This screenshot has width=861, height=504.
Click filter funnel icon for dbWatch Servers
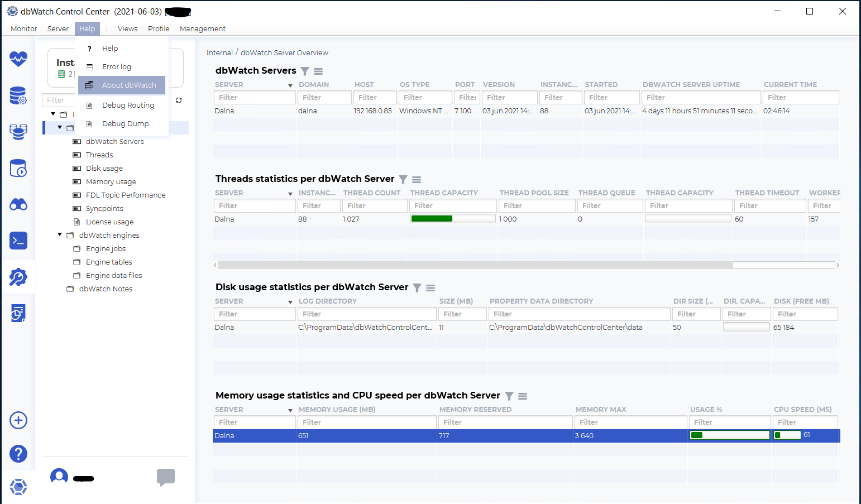(305, 71)
